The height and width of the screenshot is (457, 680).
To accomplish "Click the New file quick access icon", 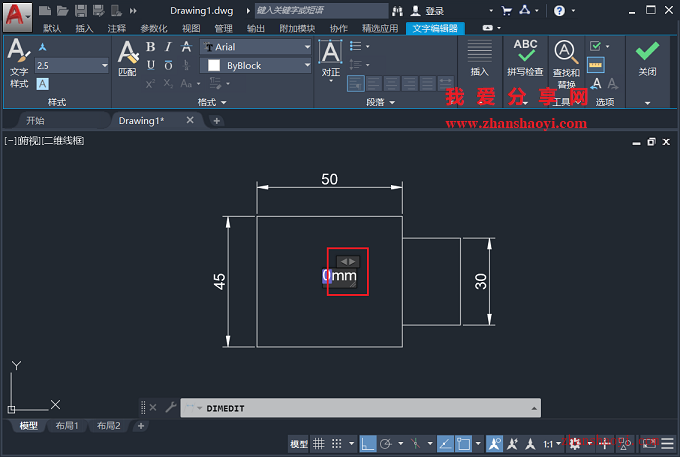I will coord(45,10).
